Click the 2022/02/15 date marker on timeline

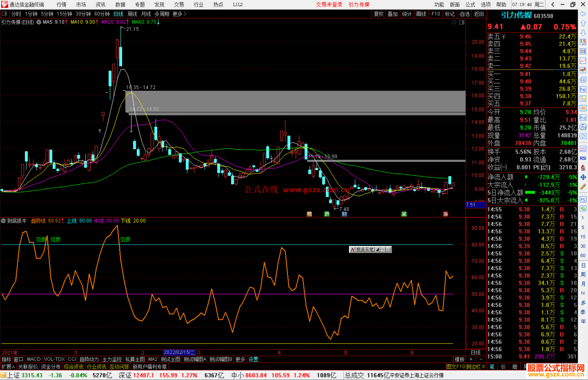[x=179, y=352]
